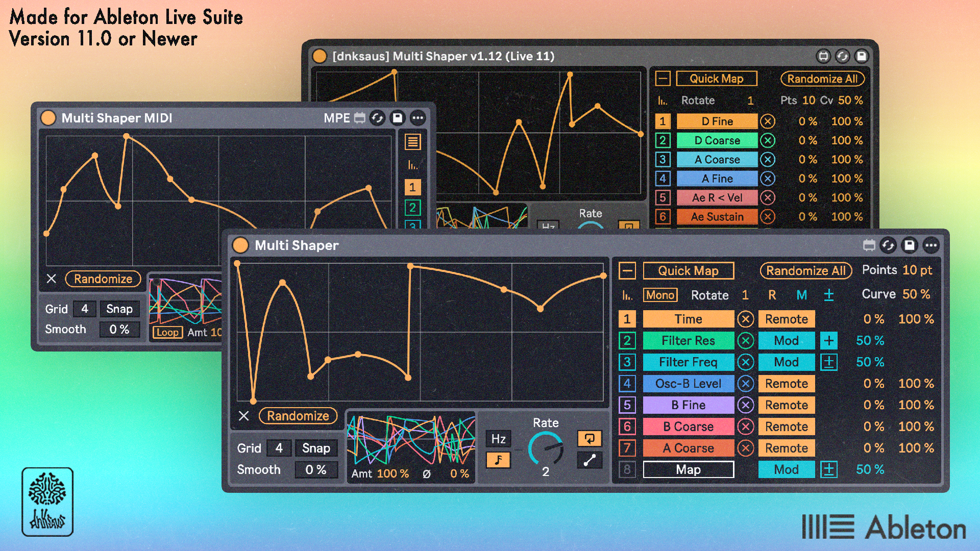Collapse the mapping panel with the minus button

[627, 271]
